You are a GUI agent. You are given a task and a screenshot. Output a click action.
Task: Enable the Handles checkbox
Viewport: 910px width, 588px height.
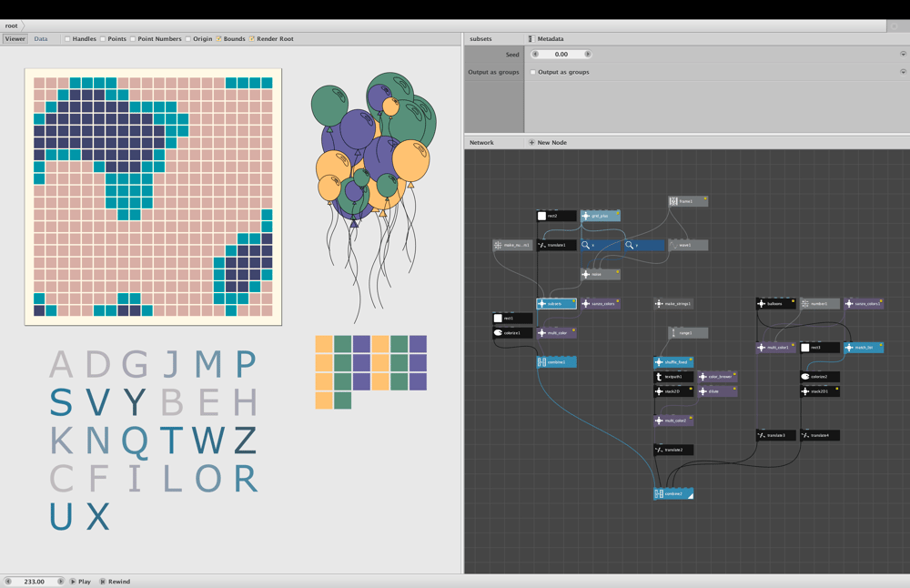pos(67,39)
